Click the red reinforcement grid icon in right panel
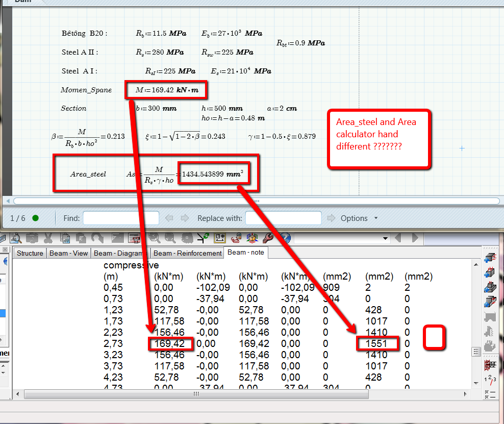 click(489, 365)
